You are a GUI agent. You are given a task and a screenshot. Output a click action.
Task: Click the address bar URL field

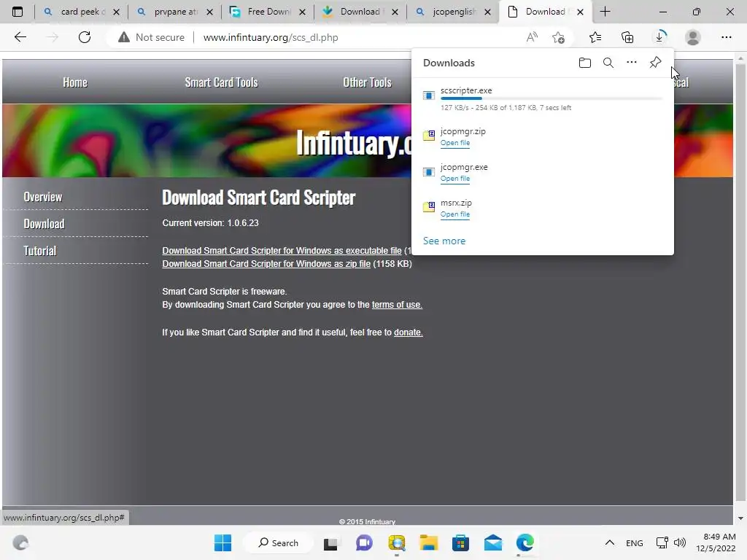pos(271,37)
